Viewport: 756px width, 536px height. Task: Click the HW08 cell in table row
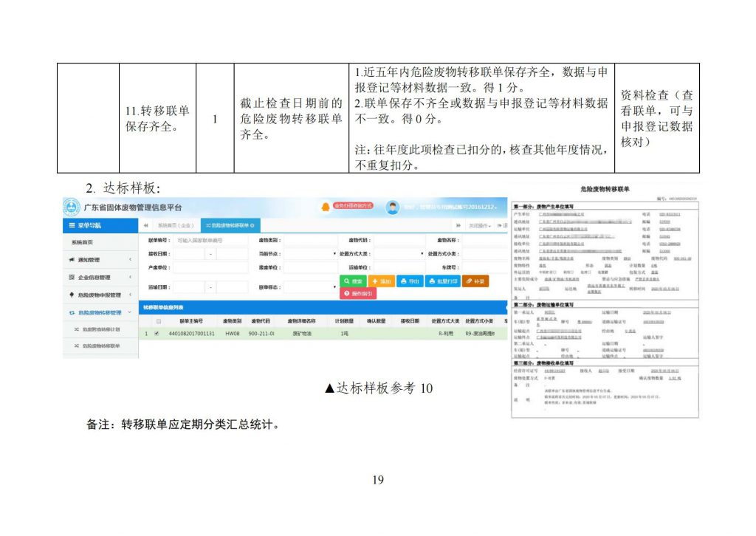click(232, 334)
